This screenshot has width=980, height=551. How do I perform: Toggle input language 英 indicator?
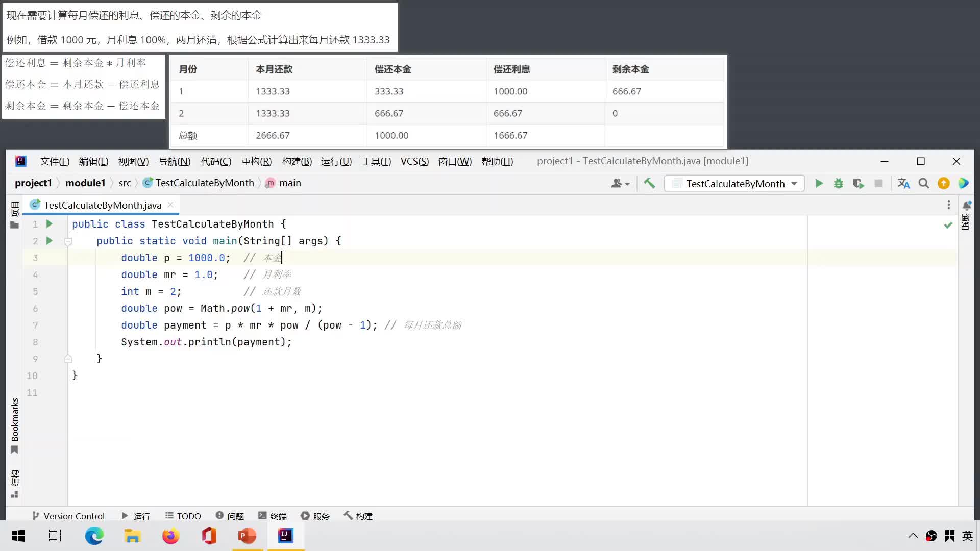(967, 536)
